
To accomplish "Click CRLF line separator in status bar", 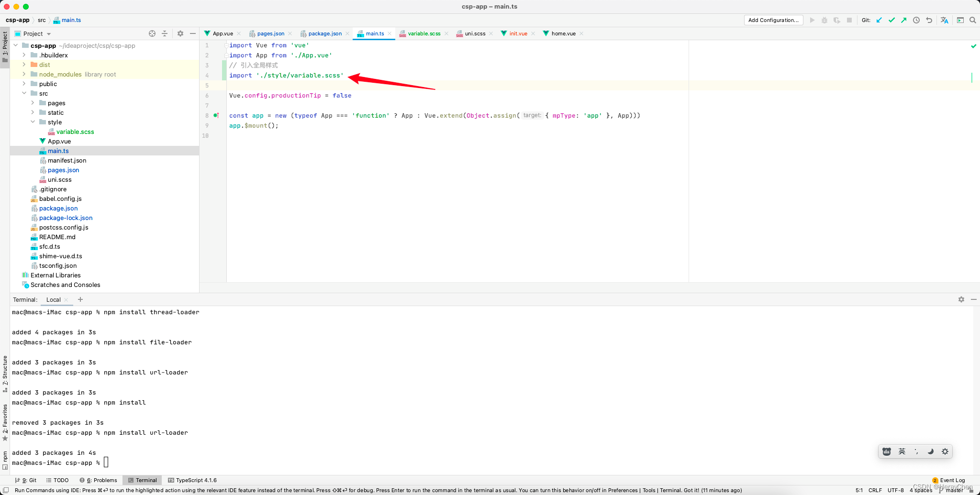I will (875, 490).
